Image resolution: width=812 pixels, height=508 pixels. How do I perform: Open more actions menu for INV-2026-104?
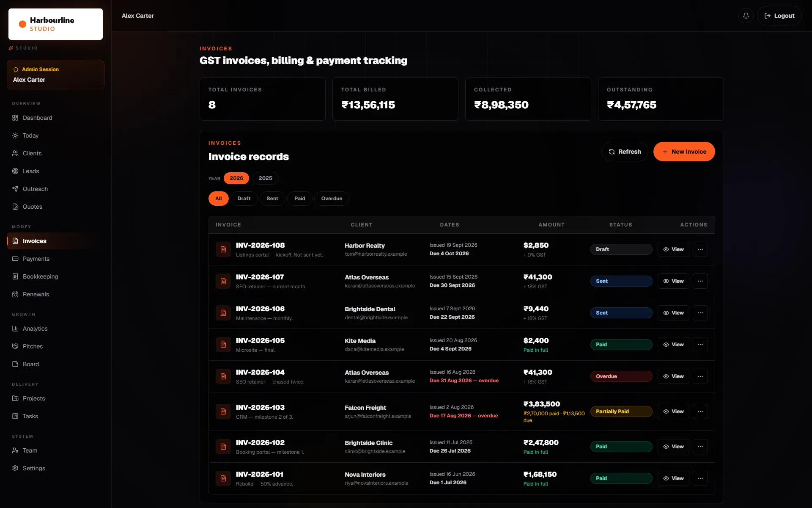[700, 376]
